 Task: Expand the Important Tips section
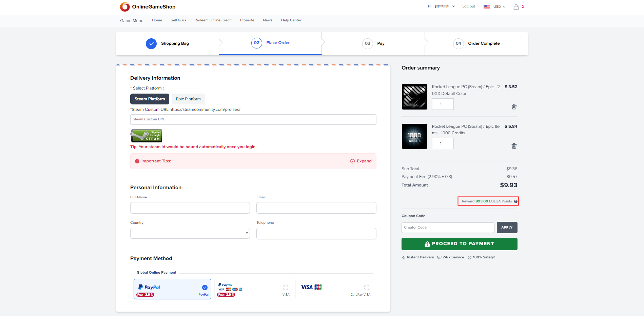point(361,161)
